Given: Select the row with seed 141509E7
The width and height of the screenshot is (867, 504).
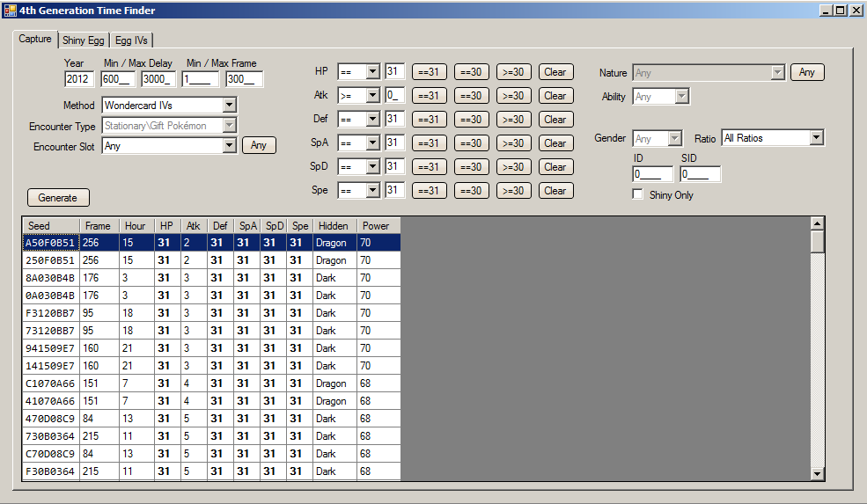Looking at the screenshot, I should (212, 366).
